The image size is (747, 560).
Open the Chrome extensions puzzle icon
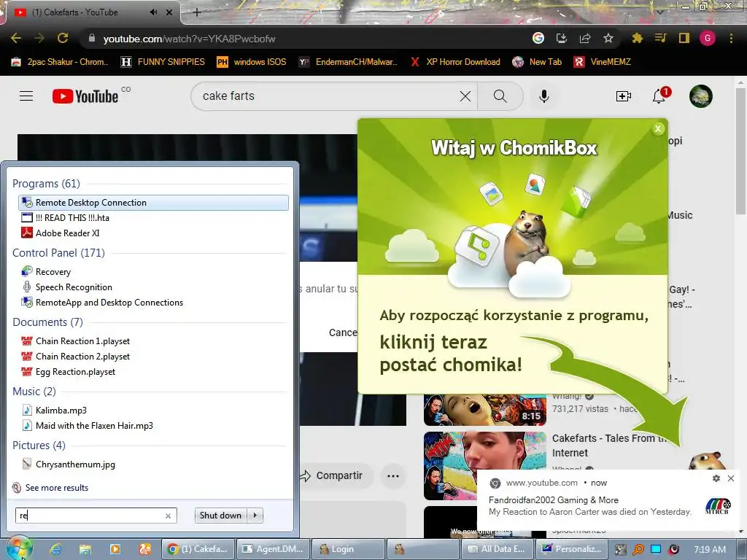pos(637,39)
